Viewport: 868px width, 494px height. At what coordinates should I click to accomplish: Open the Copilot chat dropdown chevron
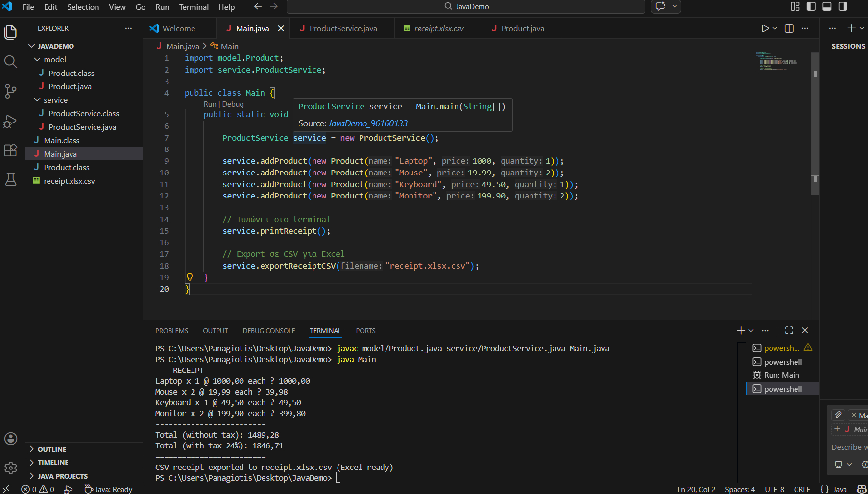tap(675, 6)
